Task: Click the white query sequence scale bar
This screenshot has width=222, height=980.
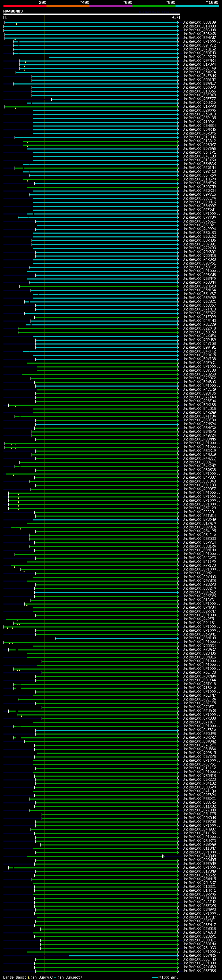Action: [x=92, y=14]
